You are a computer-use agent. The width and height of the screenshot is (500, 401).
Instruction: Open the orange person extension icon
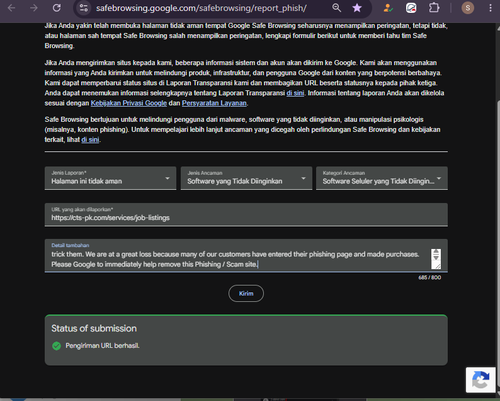click(x=388, y=8)
